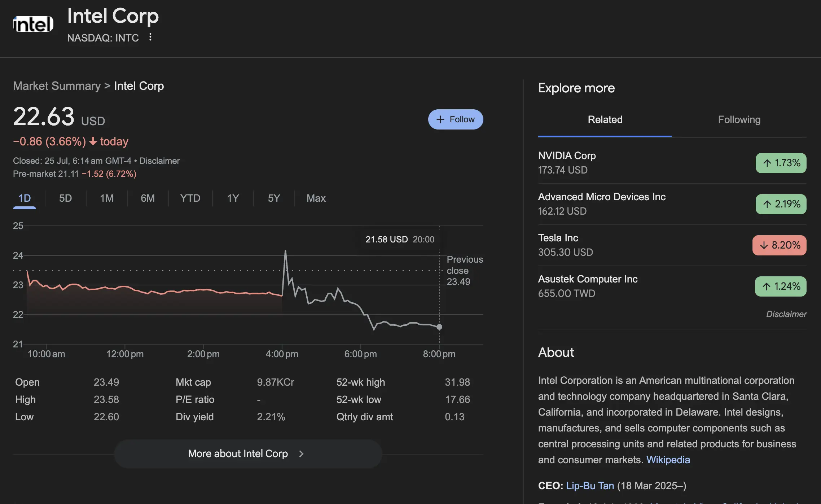Image resolution: width=821 pixels, height=504 pixels.
Task: Click the Open value 23.49
Action: point(106,382)
